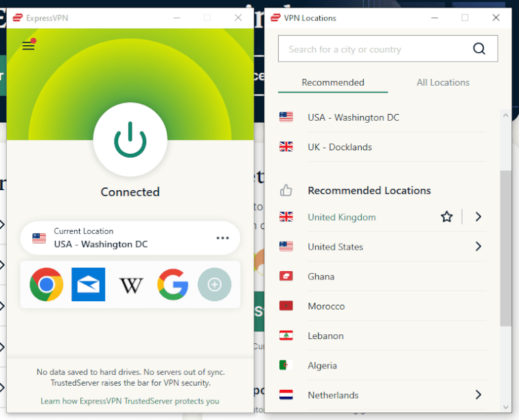The image size is (519, 420).
Task: Favorite United Kingdom with the star icon
Action: point(446,217)
